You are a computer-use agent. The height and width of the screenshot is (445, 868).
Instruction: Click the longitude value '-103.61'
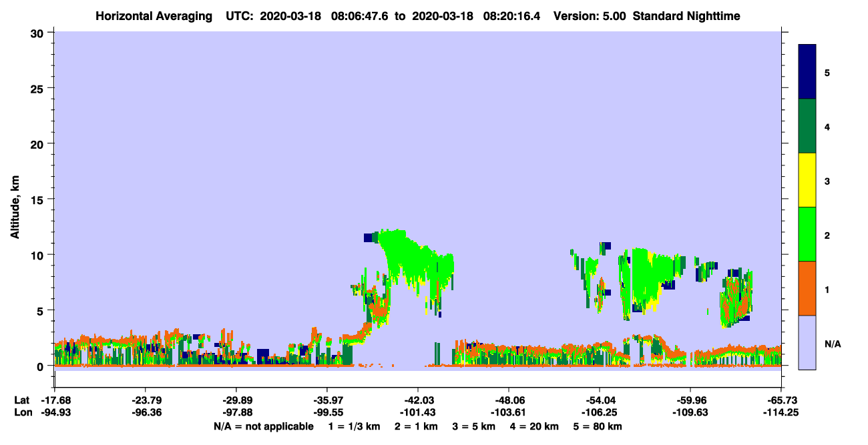point(509,412)
